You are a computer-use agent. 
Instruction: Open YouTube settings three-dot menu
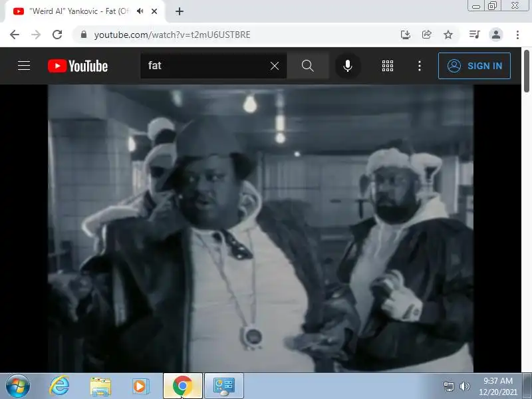420,66
